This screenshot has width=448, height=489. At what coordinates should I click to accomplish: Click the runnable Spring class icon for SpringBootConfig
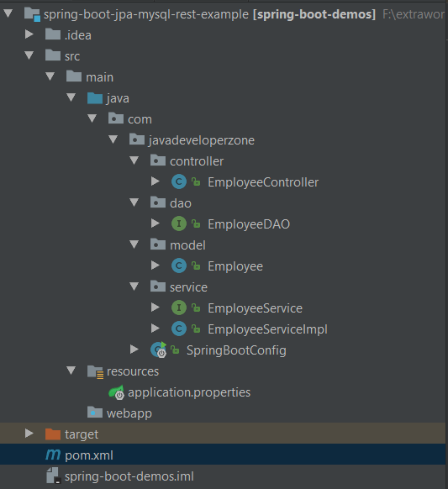(159, 350)
